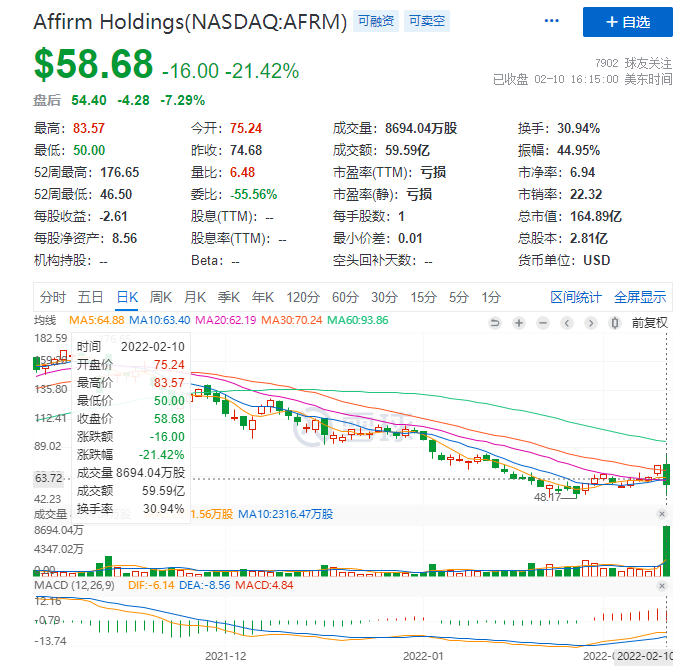The image size is (682, 671).
Task: Click the 盘后 54.40 after-hours price
Action: (89, 100)
